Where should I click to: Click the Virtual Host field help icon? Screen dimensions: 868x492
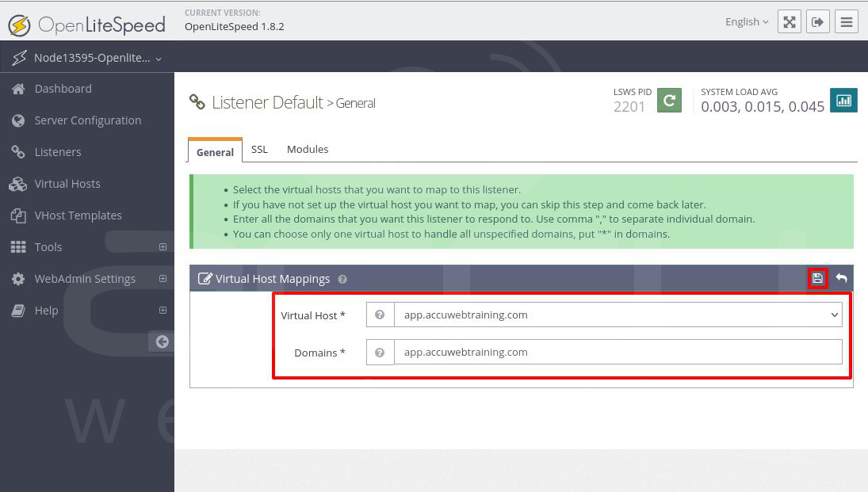[x=380, y=315]
